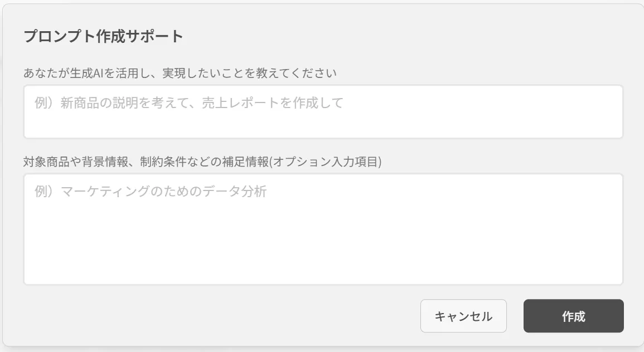Place cursor in the 実現したいこと input box
This screenshot has width=644, height=352.
(323, 112)
